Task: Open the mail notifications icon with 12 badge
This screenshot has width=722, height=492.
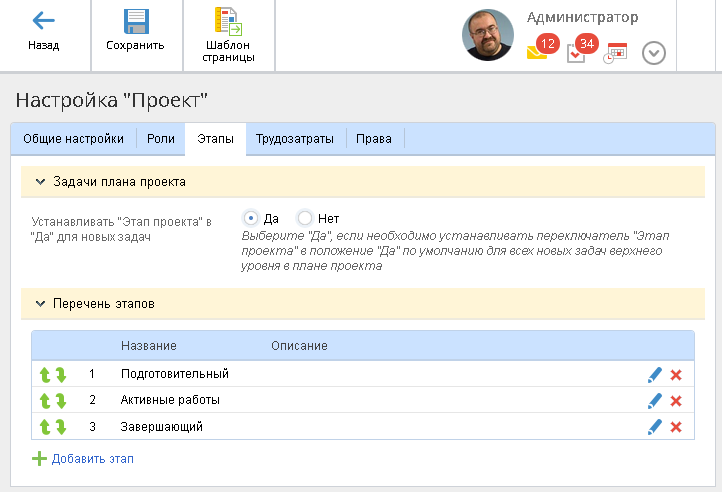Action: point(538,53)
